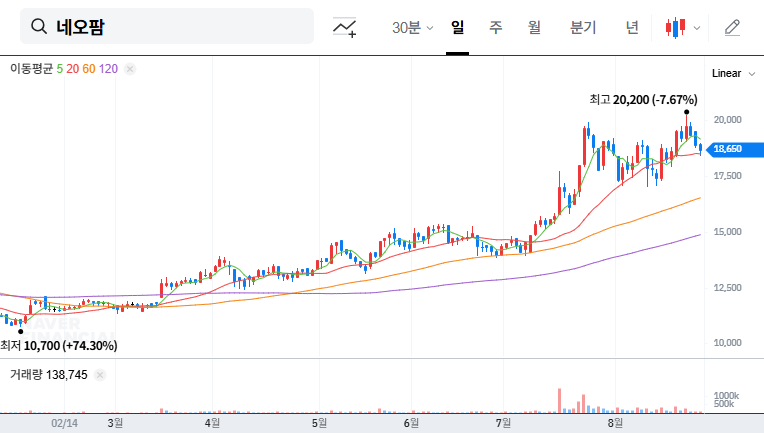The image size is (764, 433).
Task: Click the 이동평균 label
Action: [x=31, y=69]
